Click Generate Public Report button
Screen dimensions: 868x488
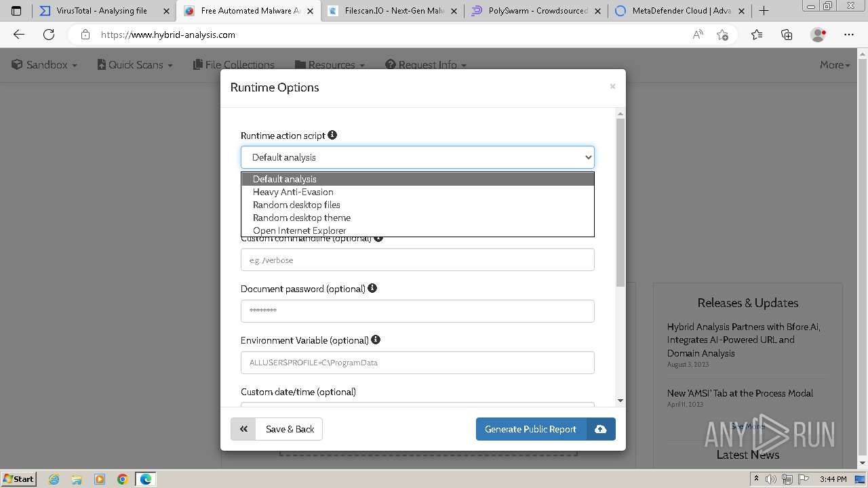tap(530, 429)
